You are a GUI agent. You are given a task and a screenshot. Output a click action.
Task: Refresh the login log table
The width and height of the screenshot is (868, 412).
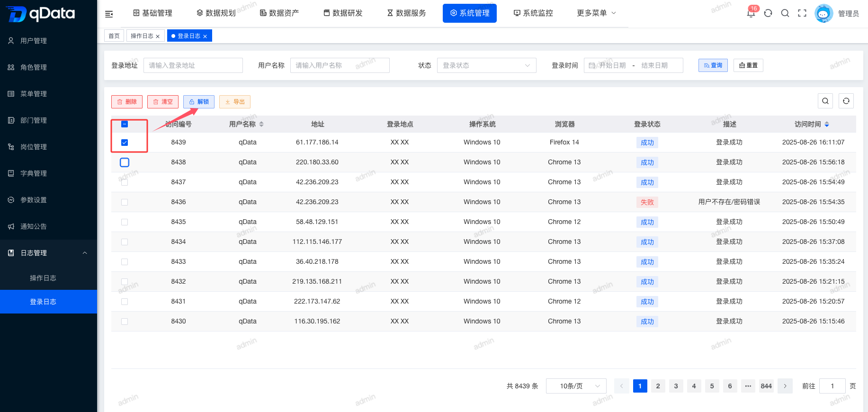click(846, 101)
